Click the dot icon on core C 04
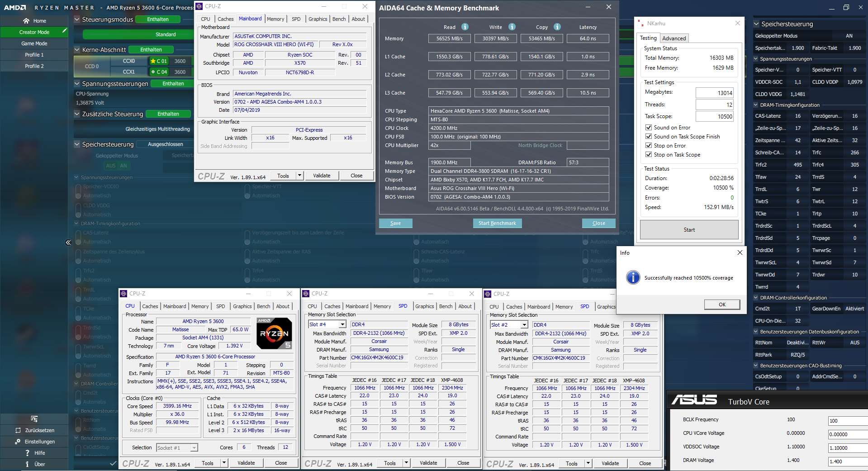This screenshot has width=868, height=471. click(x=153, y=72)
